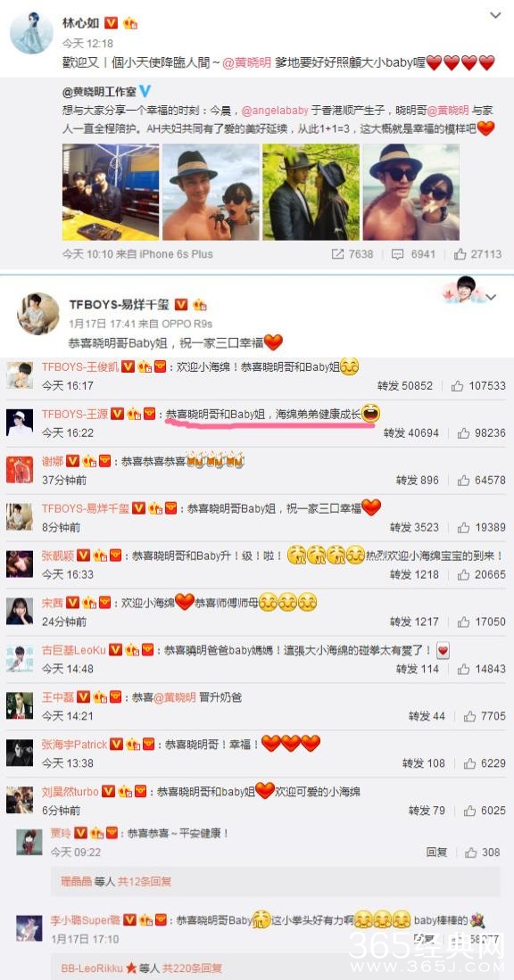Open the comment icon with 6941
Image resolution: width=514 pixels, height=980 pixels.
pyautogui.click(x=397, y=254)
